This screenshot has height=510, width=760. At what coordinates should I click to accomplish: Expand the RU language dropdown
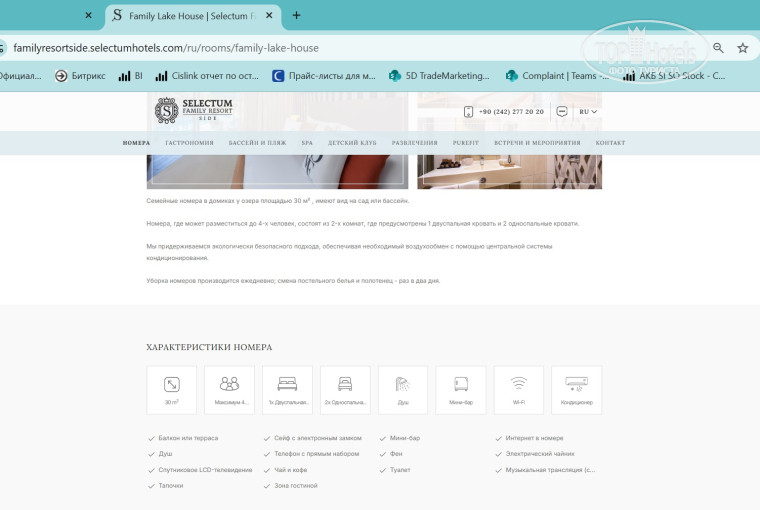tap(588, 112)
